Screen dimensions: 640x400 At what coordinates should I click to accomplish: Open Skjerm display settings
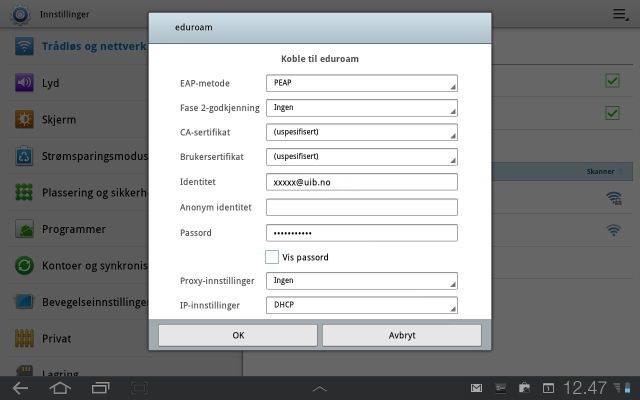(x=60, y=120)
